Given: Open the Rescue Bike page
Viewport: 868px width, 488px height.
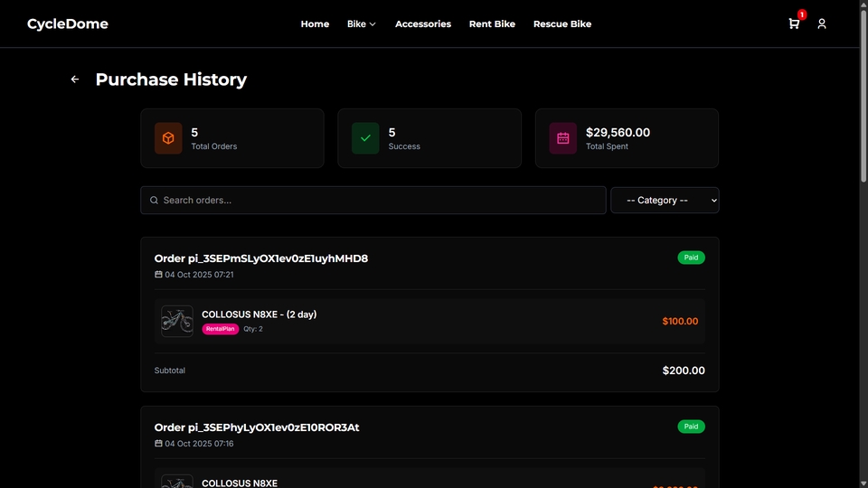Looking at the screenshot, I should coord(562,24).
